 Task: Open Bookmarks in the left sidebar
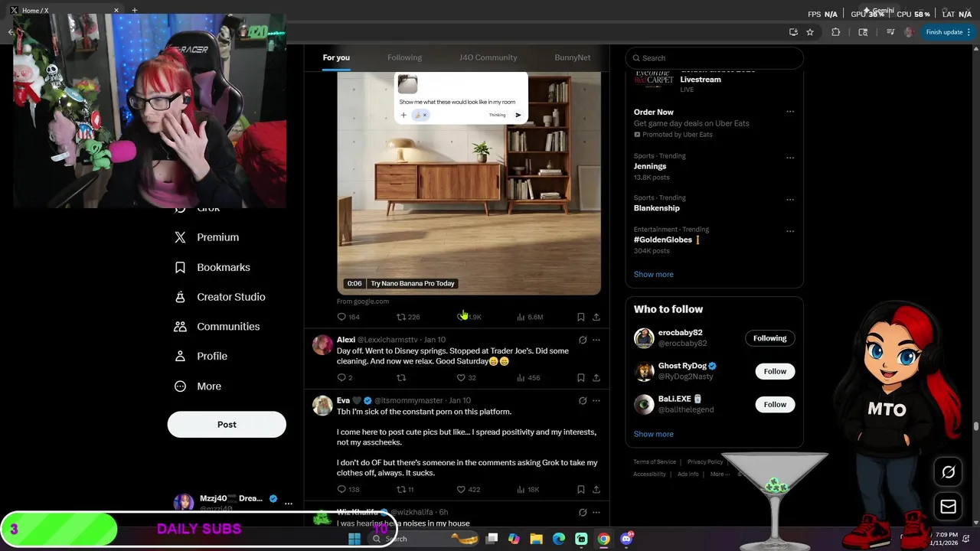[212, 267]
